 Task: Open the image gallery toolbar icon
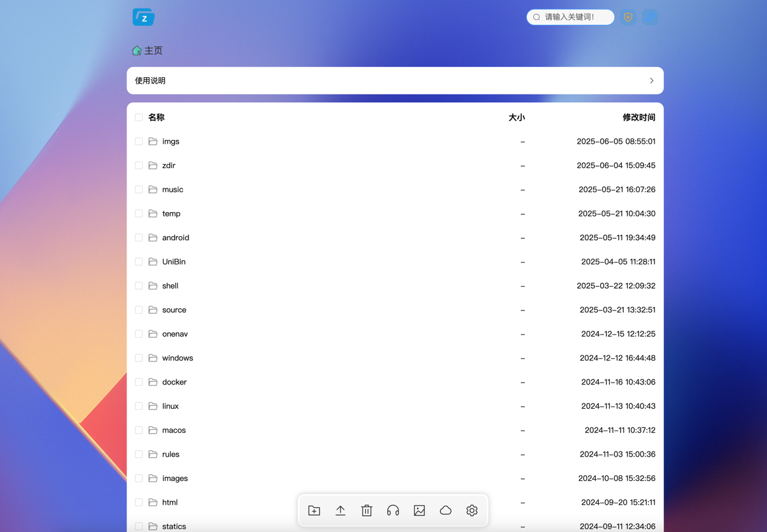419,510
